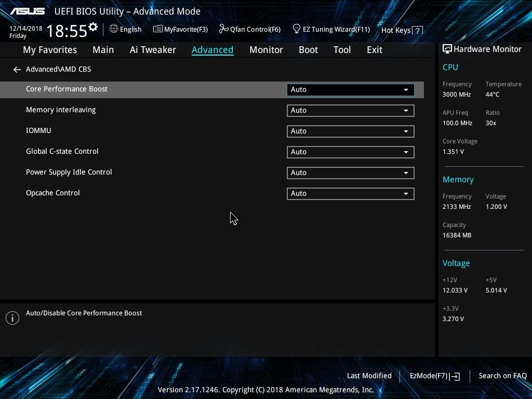Open Qfan Control(F6) label
The width and height of the screenshot is (532, 399).
255,30
